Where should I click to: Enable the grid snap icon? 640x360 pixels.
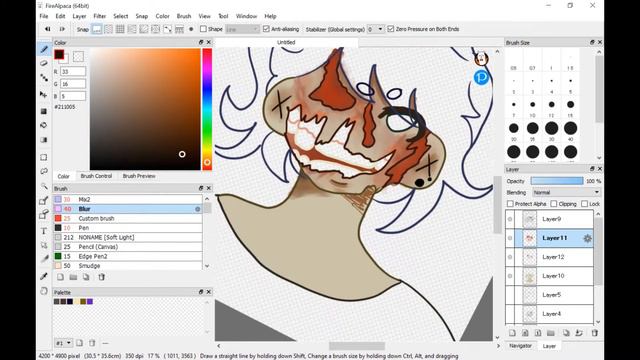coord(120,29)
